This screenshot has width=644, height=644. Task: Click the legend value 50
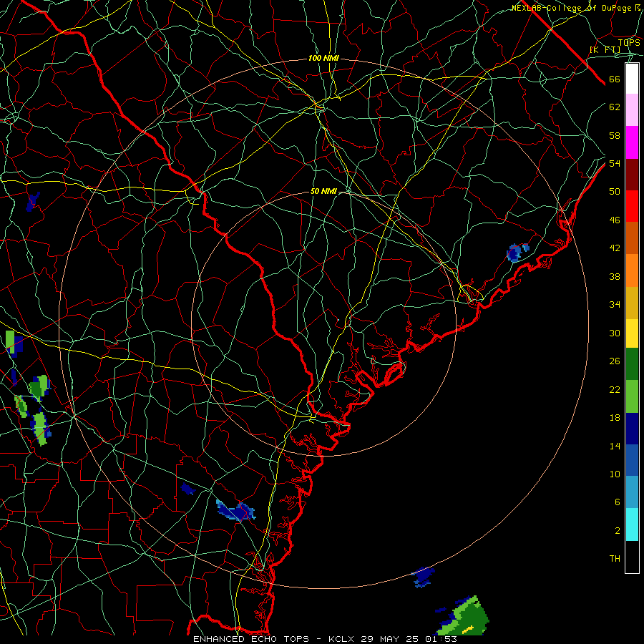(615, 191)
